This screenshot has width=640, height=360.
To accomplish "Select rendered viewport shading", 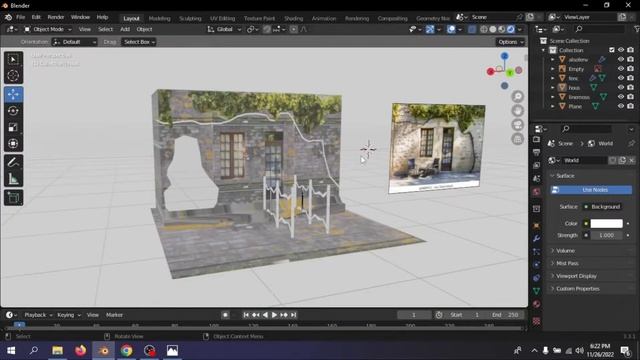I will coord(511,29).
